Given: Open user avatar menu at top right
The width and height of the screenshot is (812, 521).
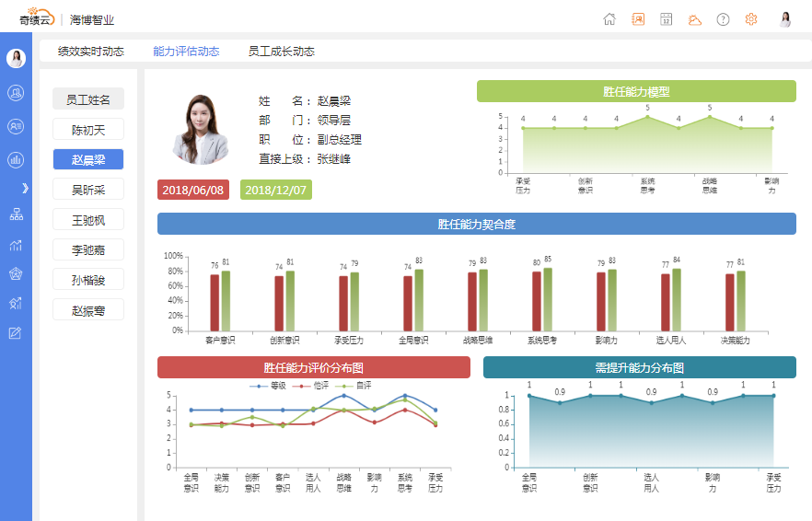Looking at the screenshot, I should coord(785,19).
